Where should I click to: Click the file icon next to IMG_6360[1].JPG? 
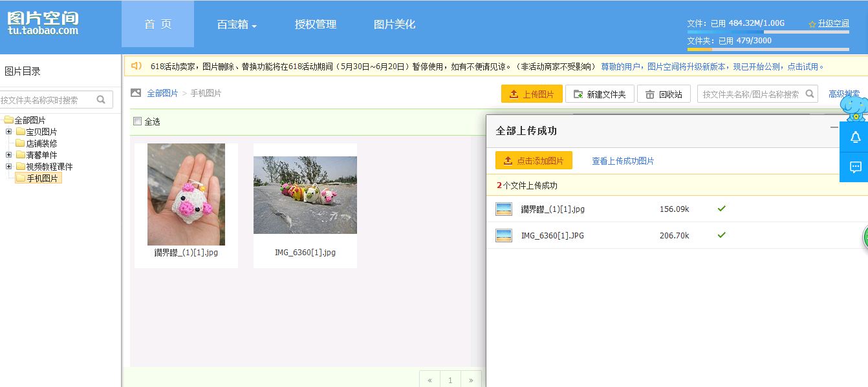tap(503, 235)
